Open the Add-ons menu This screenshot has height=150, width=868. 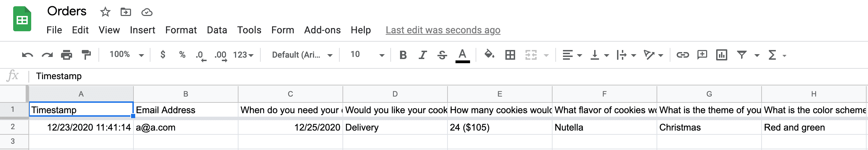click(x=322, y=30)
